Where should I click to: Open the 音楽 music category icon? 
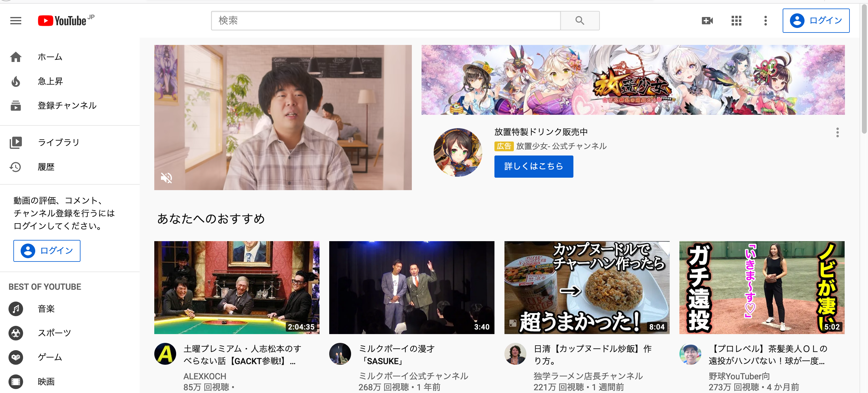point(15,309)
